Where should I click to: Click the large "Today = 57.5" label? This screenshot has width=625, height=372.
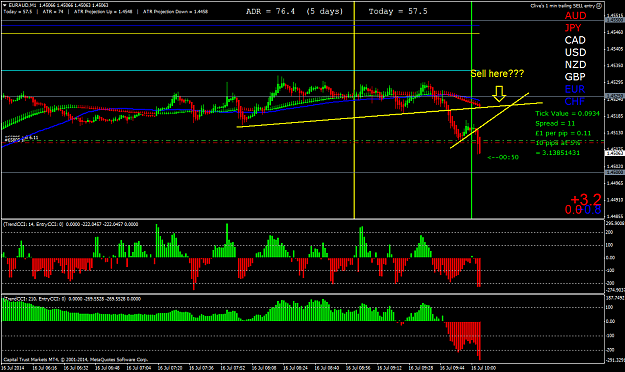point(398,11)
